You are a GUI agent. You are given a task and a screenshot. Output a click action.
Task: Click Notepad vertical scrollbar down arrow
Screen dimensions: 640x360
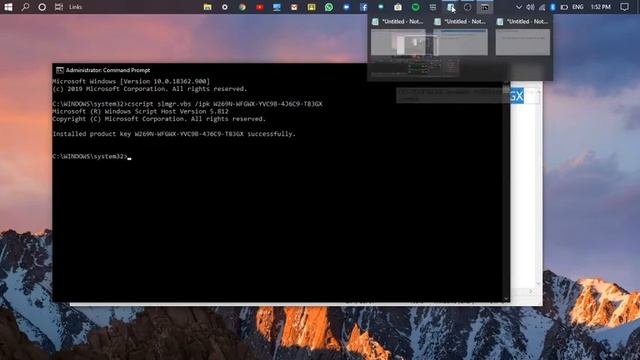coord(538,283)
